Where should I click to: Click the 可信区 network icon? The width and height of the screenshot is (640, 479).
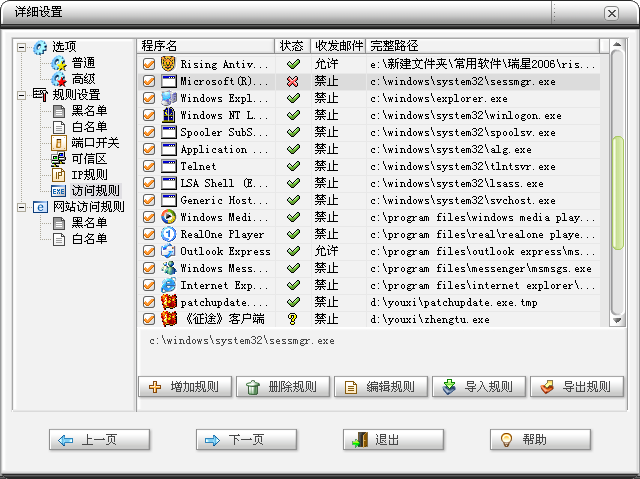58,159
